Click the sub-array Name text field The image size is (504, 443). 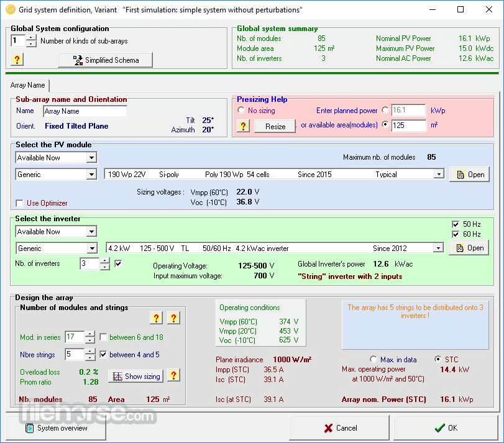tap(85, 111)
